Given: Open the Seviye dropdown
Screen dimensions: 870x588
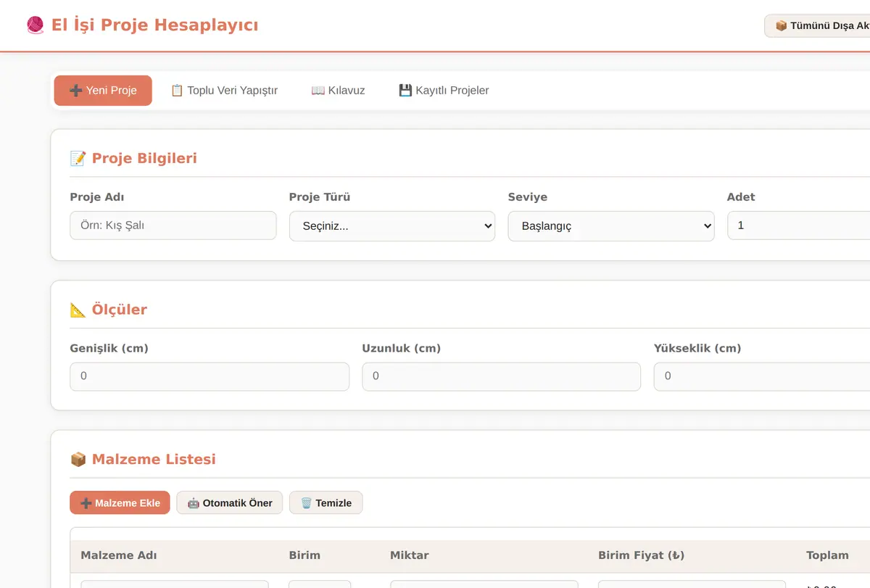Looking at the screenshot, I should (x=611, y=226).
